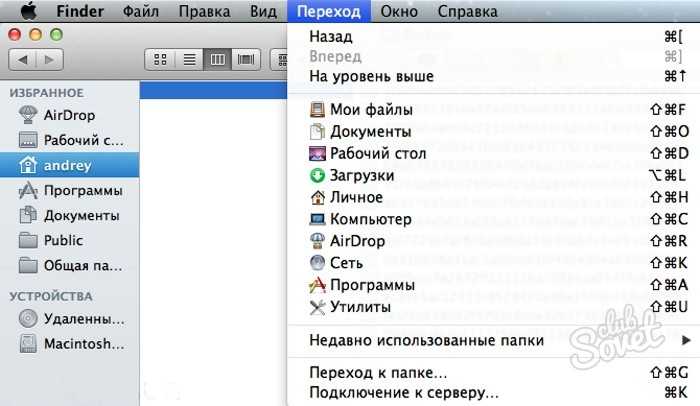Close the open Переход menu

click(x=329, y=11)
